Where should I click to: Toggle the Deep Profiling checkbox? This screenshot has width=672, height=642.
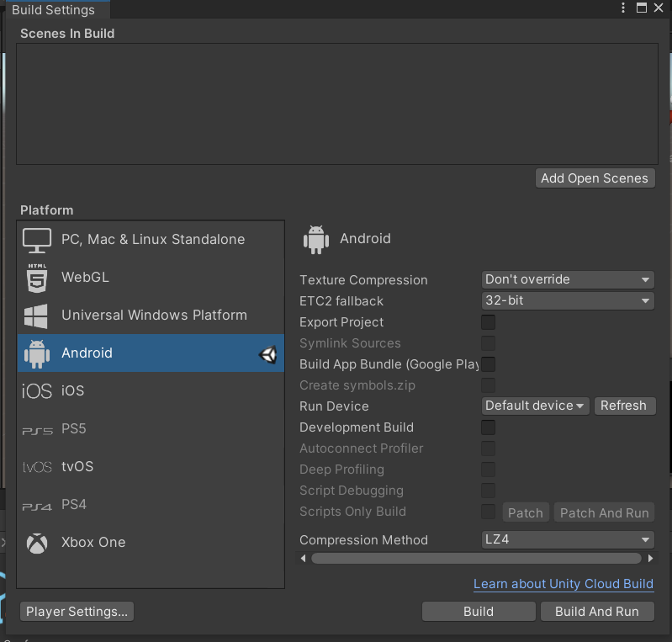pyautogui.click(x=488, y=470)
